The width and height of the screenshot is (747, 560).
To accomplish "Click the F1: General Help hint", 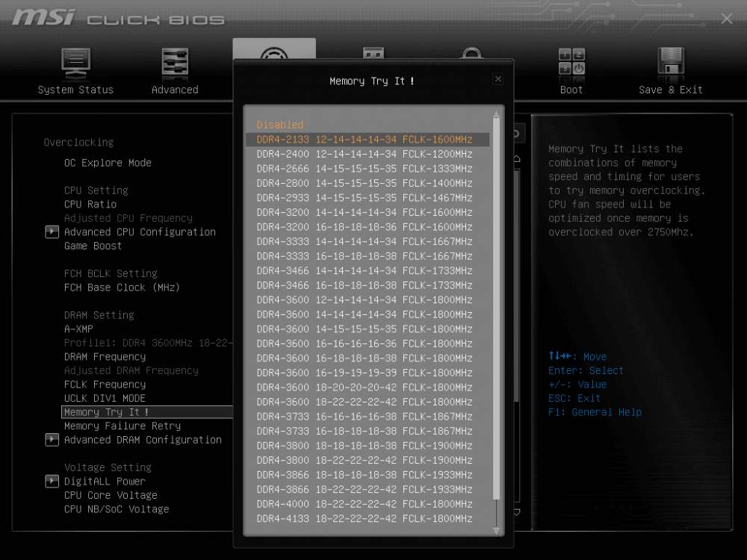I will (x=595, y=412).
